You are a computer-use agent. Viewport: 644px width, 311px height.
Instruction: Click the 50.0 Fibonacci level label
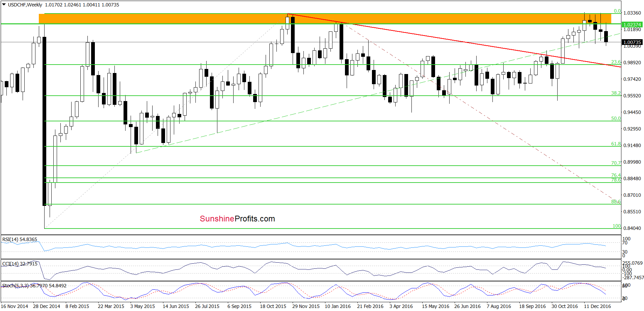[616, 118]
